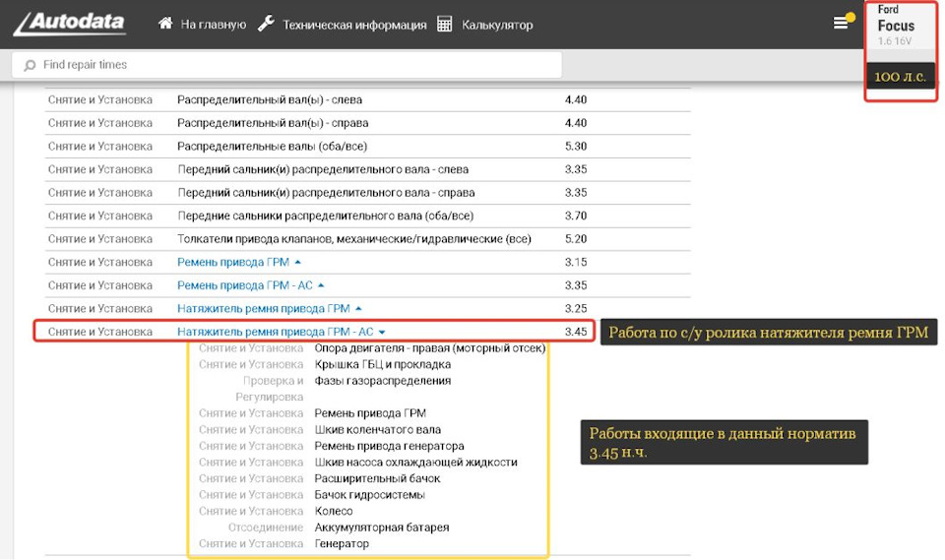This screenshot has width=945, height=560.
Task: Select Передний сальник(и) распределительного вала - справа
Action: coord(367,193)
